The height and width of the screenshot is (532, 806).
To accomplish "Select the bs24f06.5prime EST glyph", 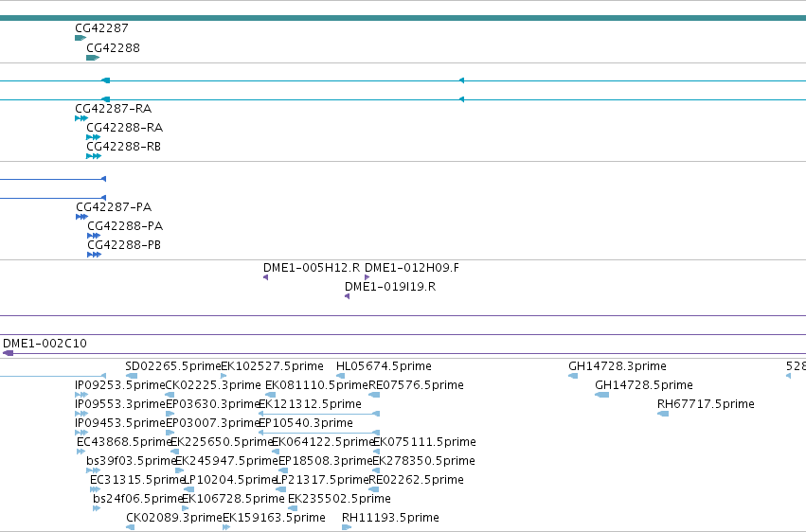I will click(97, 508).
